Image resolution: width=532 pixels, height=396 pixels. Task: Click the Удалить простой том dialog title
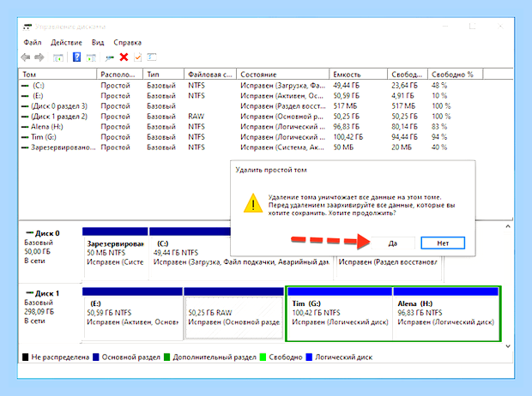pos(271,170)
